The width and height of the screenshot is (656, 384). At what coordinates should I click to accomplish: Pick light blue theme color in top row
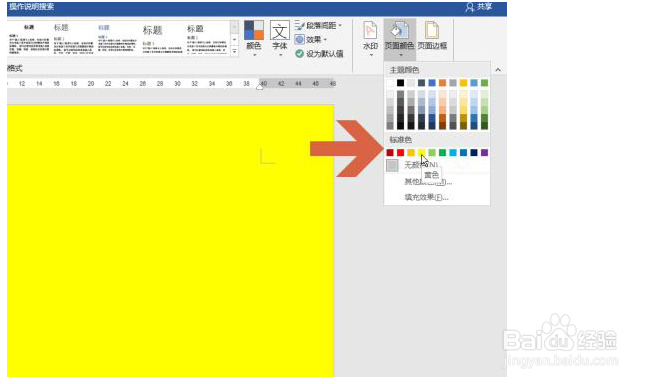(474, 83)
